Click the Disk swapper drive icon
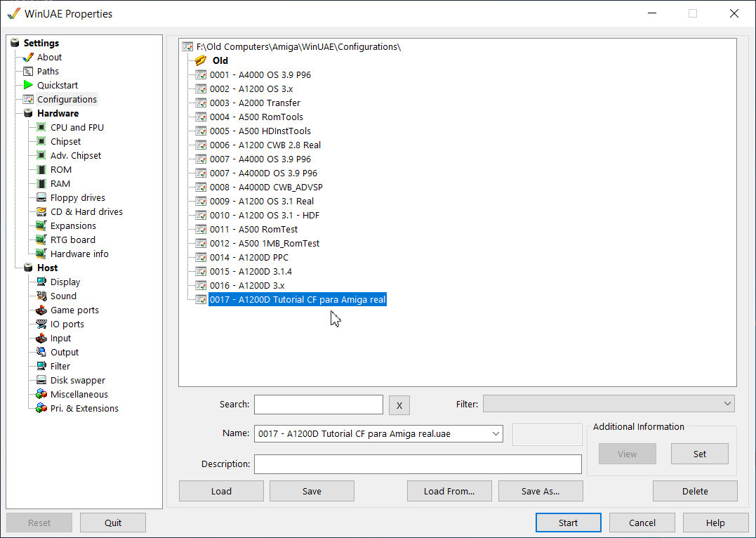 tap(41, 380)
